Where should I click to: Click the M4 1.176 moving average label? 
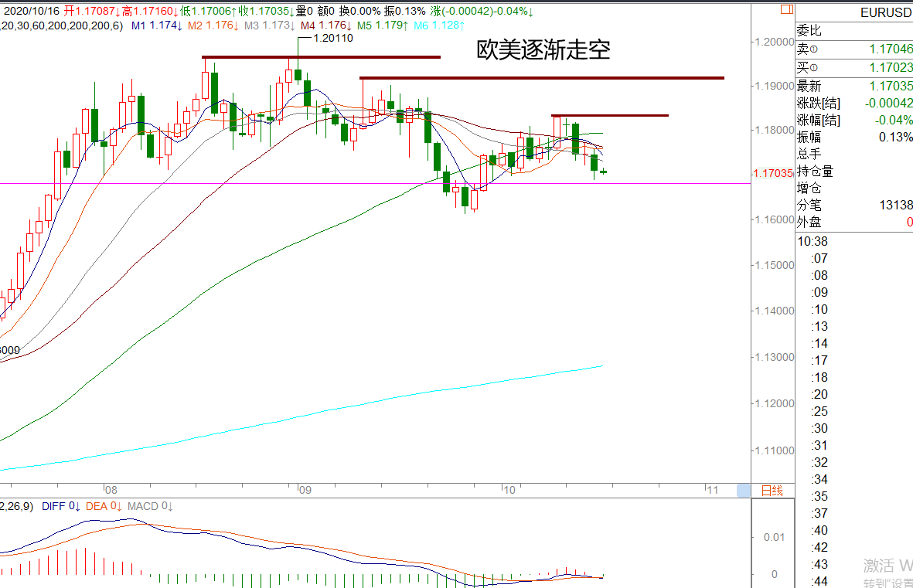tap(326, 25)
